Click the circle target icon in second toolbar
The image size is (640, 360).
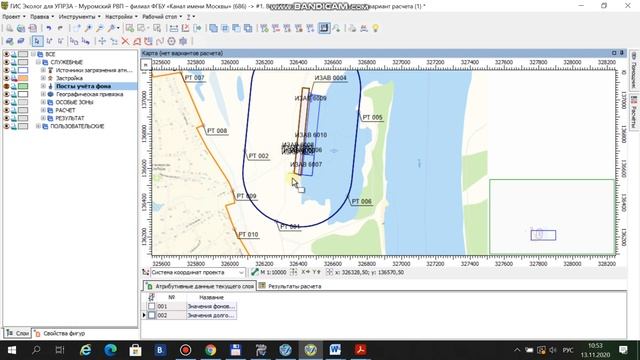click(x=171, y=41)
